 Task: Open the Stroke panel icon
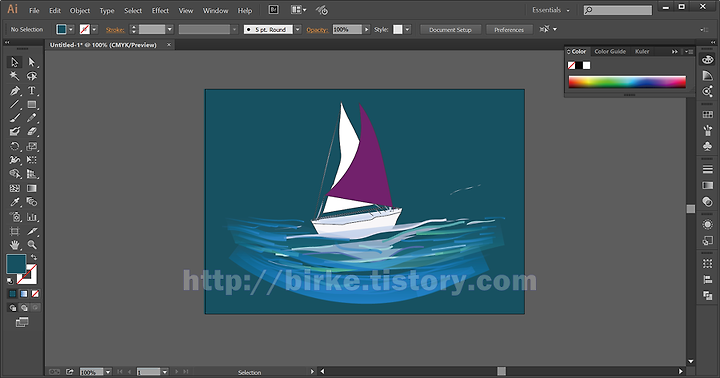[x=708, y=169]
